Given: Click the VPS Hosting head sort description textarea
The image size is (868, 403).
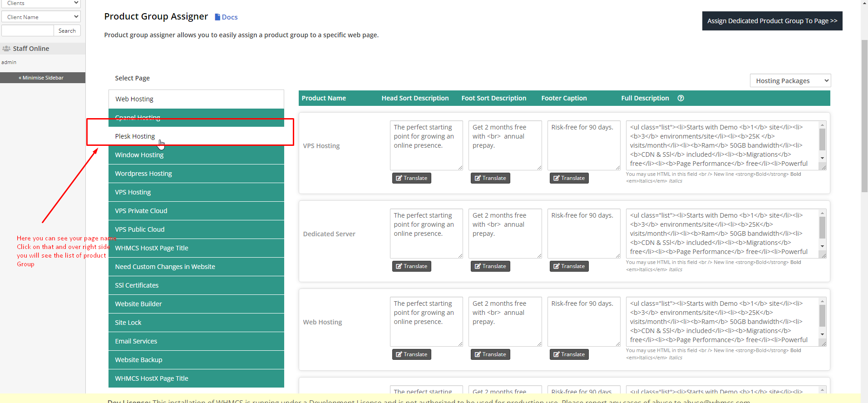Looking at the screenshot, I should coord(426,145).
